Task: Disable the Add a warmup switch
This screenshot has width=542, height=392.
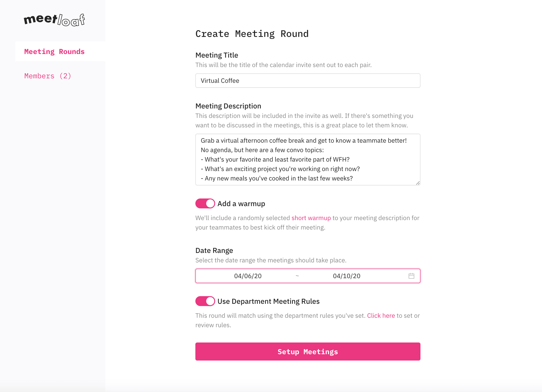Action: (205, 203)
